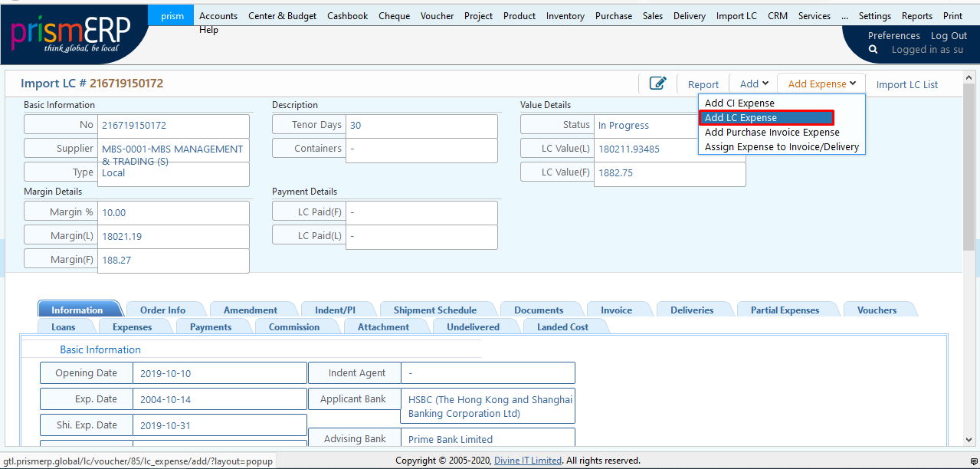The image size is (980, 469).
Task: Click the Tenor Days input field
Action: [x=421, y=124]
